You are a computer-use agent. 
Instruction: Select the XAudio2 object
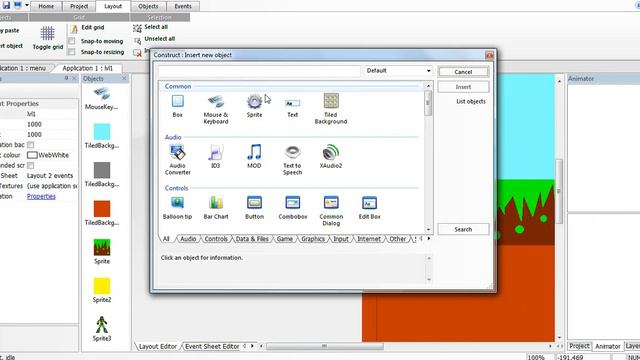pos(331,157)
